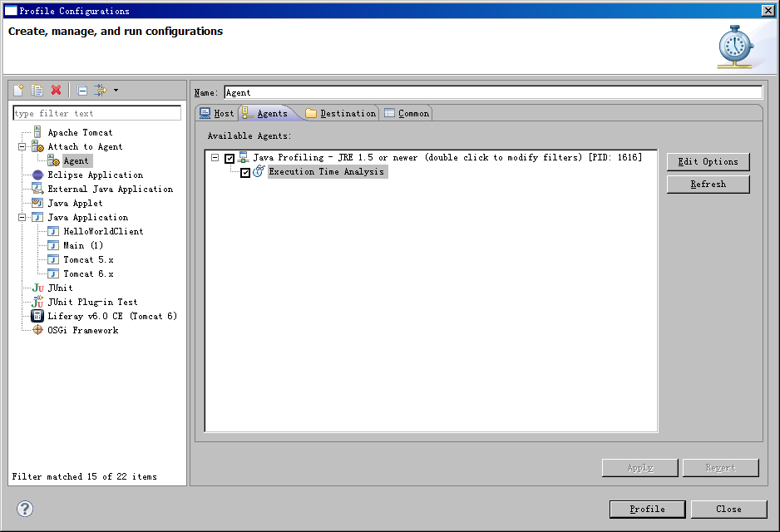The width and height of the screenshot is (780, 532).
Task: Click the Java Profiling agent icon
Action: (244, 158)
